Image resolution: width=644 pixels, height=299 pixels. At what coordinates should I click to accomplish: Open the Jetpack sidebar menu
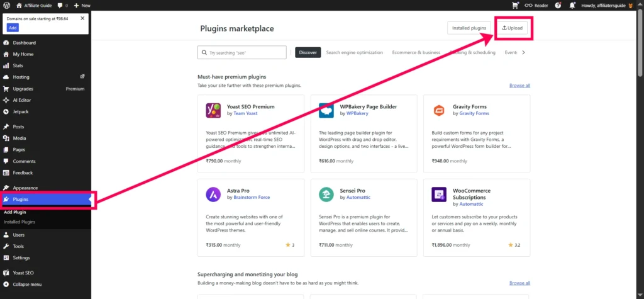pyautogui.click(x=21, y=111)
